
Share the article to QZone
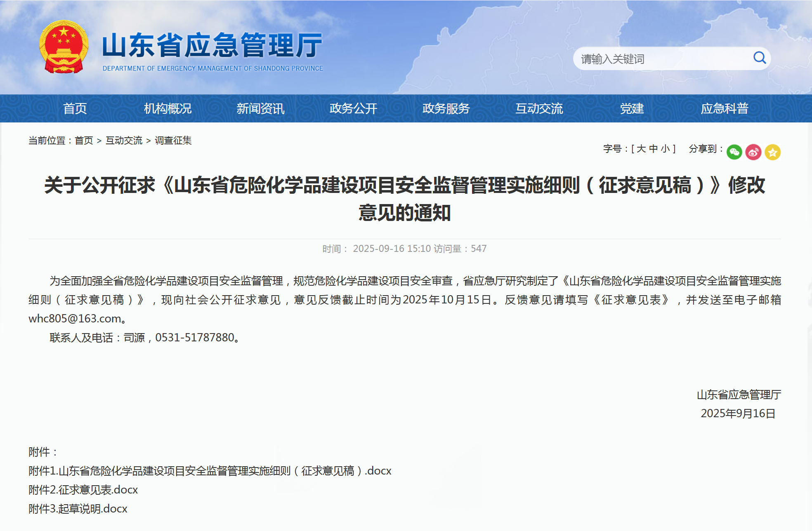click(773, 152)
